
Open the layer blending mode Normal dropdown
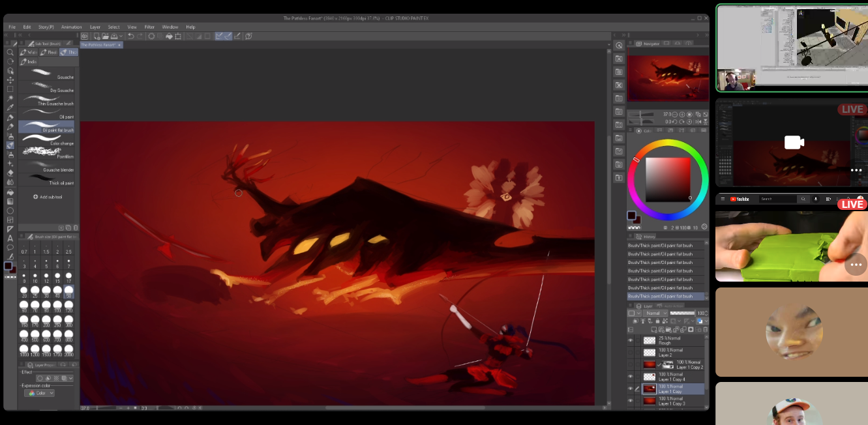coord(655,313)
